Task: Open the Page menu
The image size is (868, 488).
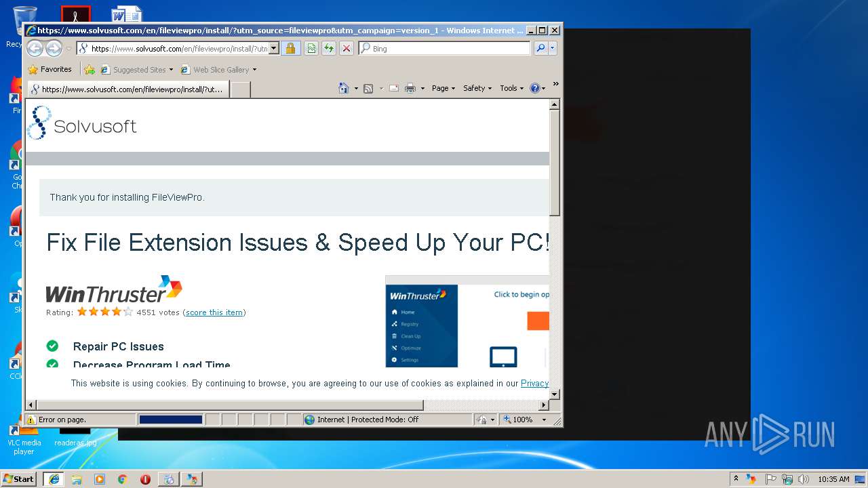Action: [x=443, y=88]
